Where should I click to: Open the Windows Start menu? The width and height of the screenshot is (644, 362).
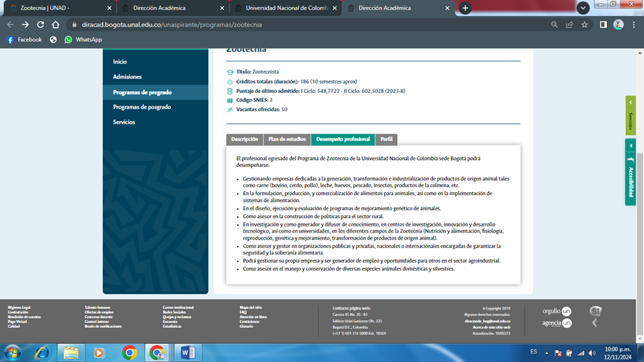(x=13, y=352)
